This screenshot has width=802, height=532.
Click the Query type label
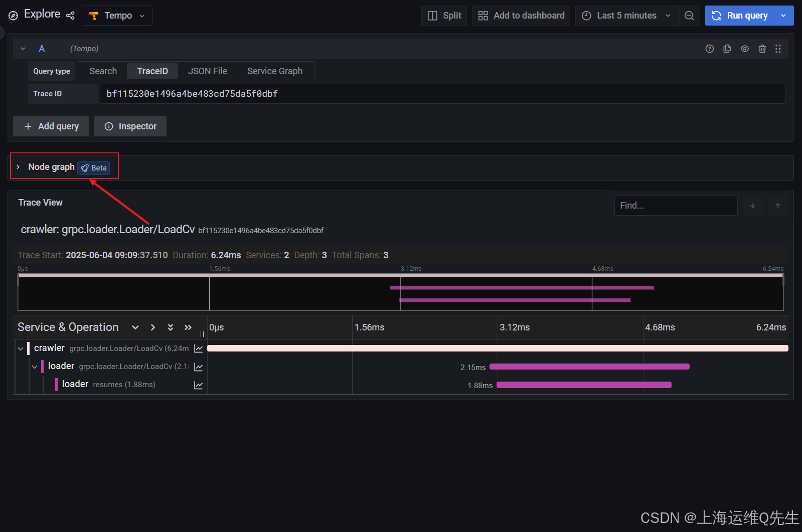[52, 71]
